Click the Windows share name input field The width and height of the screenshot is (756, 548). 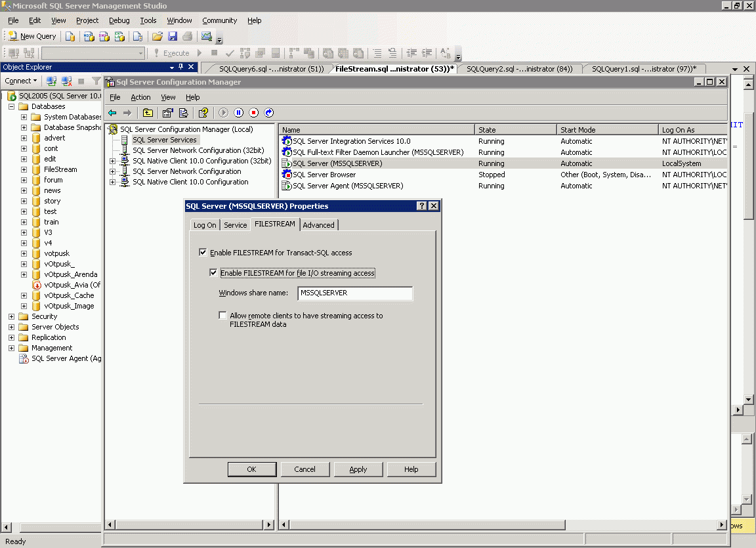tap(355, 293)
